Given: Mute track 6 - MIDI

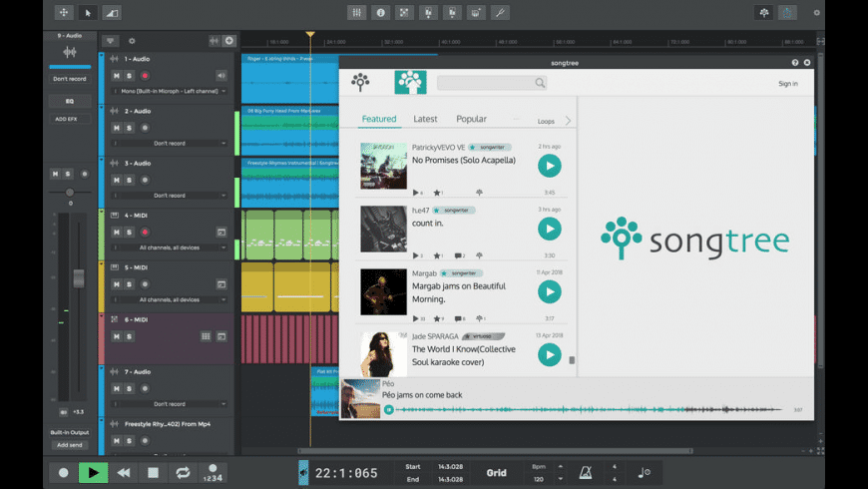Looking at the screenshot, I should (117, 336).
